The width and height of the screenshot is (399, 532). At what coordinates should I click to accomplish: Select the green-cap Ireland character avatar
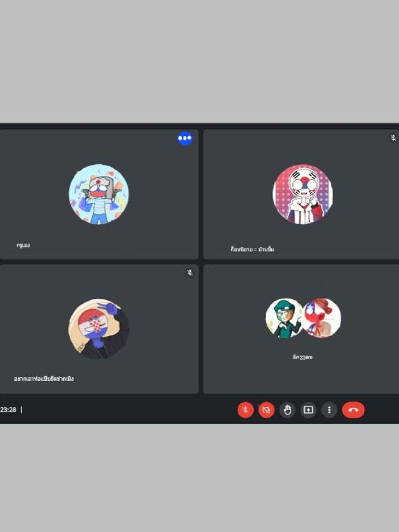pos(284,318)
